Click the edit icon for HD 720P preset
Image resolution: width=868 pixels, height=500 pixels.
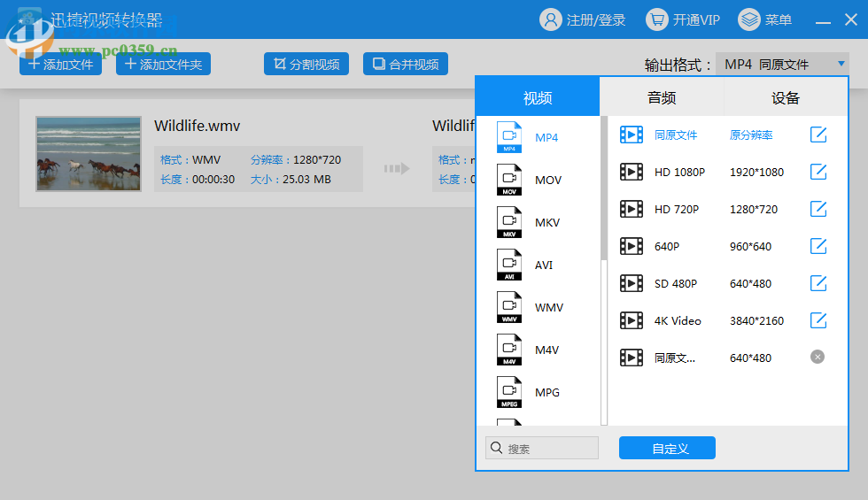pyautogui.click(x=818, y=209)
